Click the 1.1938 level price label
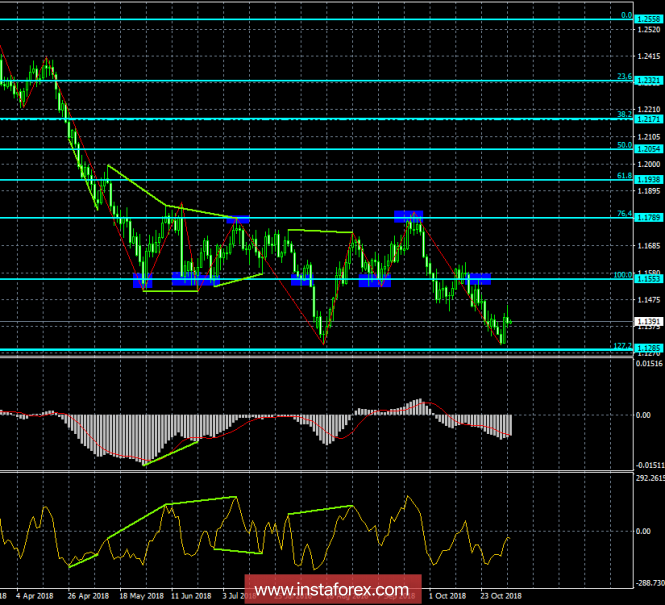 coord(646,180)
